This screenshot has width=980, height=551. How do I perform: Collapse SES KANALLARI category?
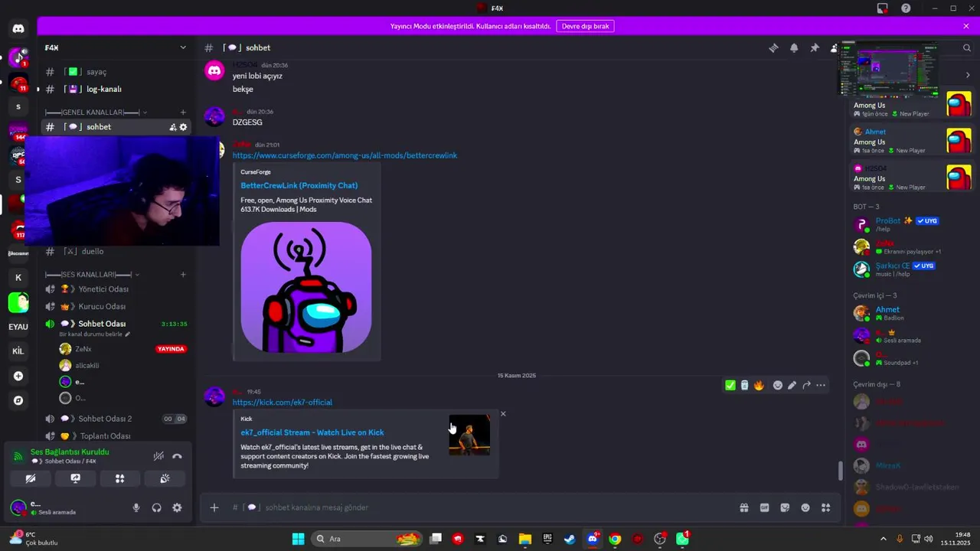point(92,274)
